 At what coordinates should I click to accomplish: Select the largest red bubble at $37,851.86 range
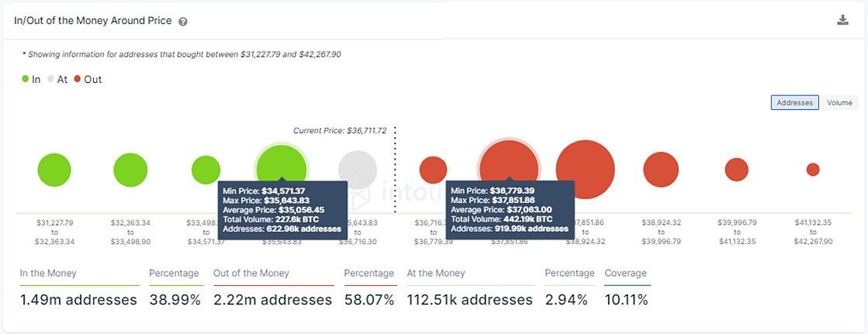[x=585, y=170]
